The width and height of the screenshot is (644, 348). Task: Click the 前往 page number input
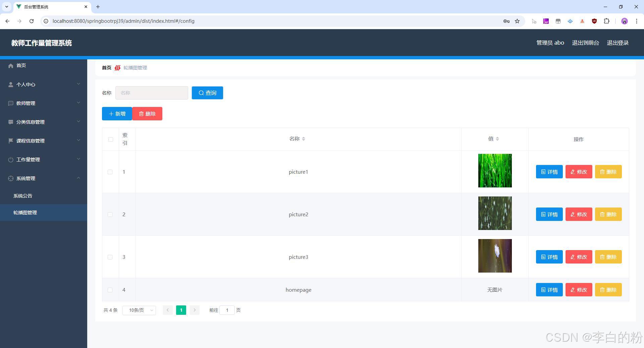[227, 310]
